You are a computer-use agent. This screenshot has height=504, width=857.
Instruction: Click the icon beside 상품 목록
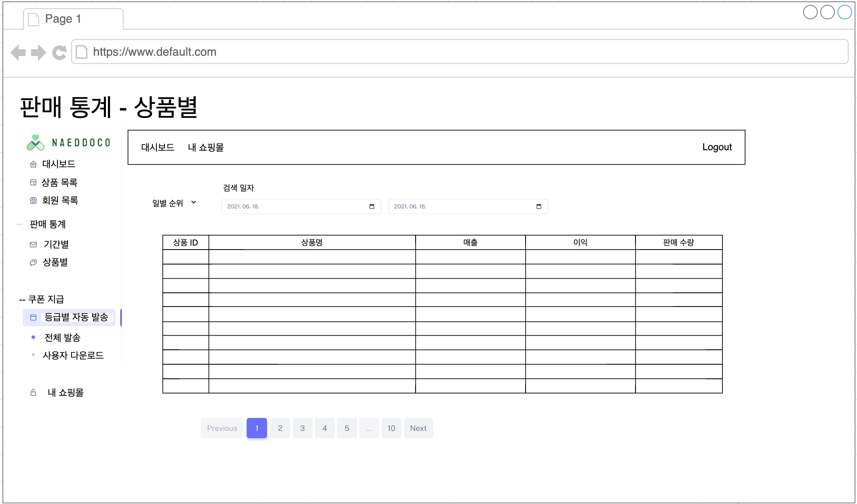pyautogui.click(x=34, y=183)
